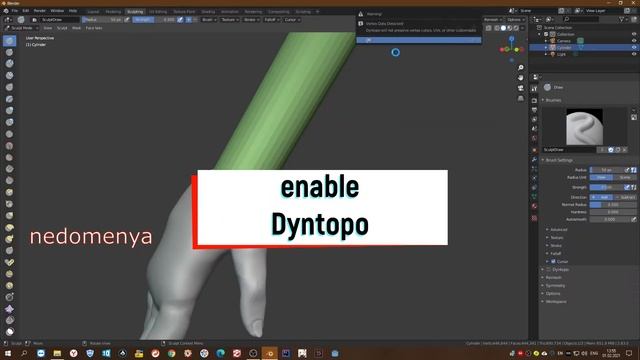
Task: Set Radius Unit to Scene
Action: (625, 178)
